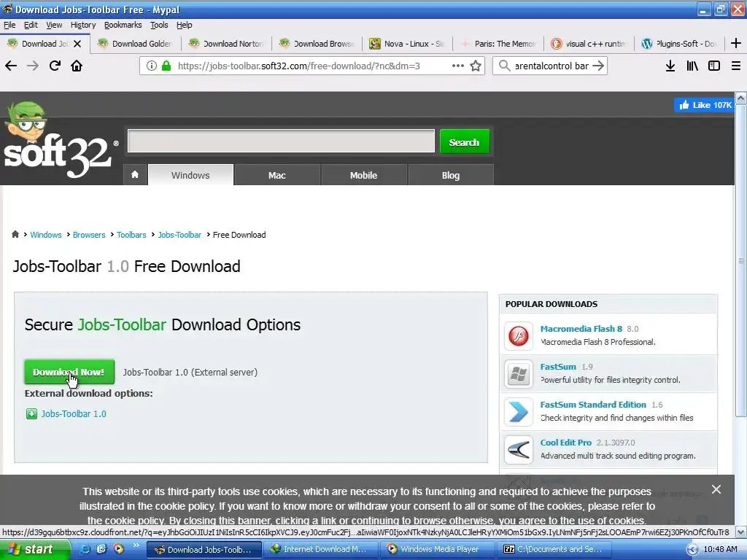The height and width of the screenshot is (560, 747).
Task: Toggle the sidebar view icon
Action: click(714, 66)
